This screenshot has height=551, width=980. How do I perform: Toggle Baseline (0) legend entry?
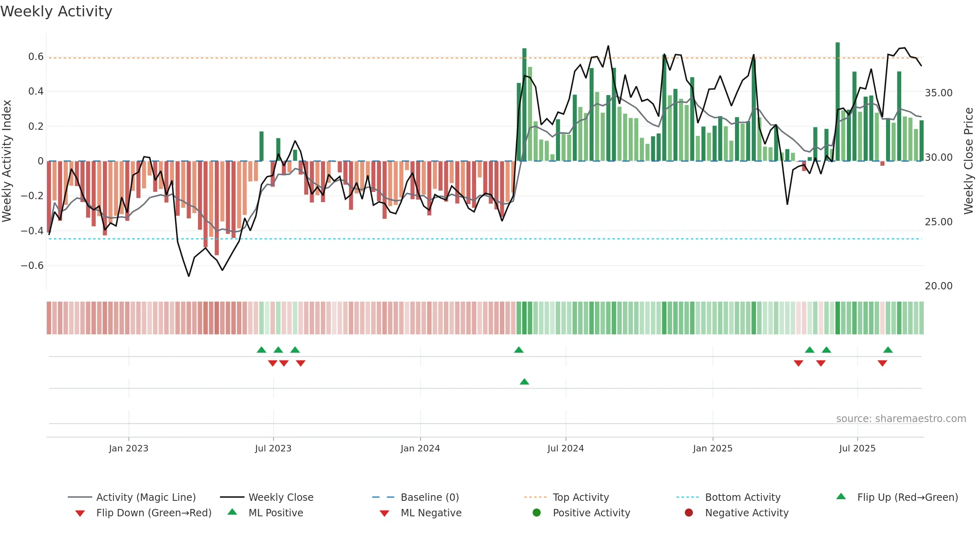416,497
